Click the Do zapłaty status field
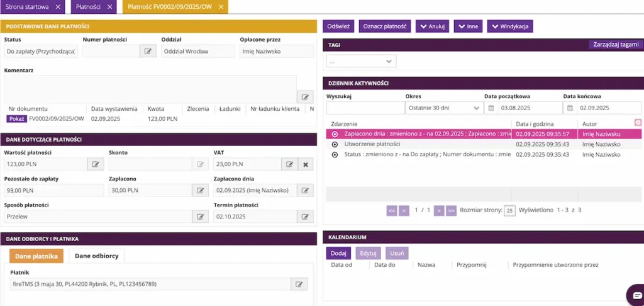 41,52
